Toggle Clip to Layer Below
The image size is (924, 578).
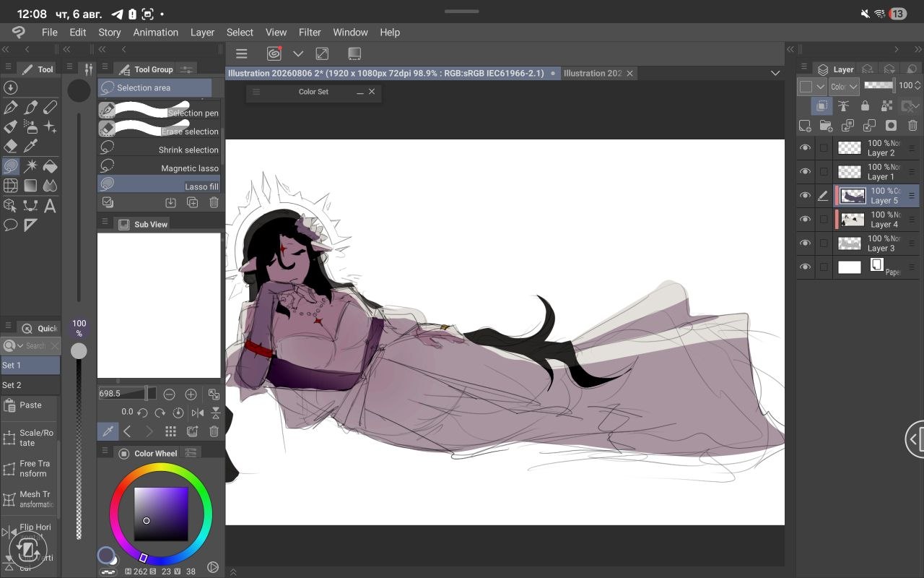821,106
